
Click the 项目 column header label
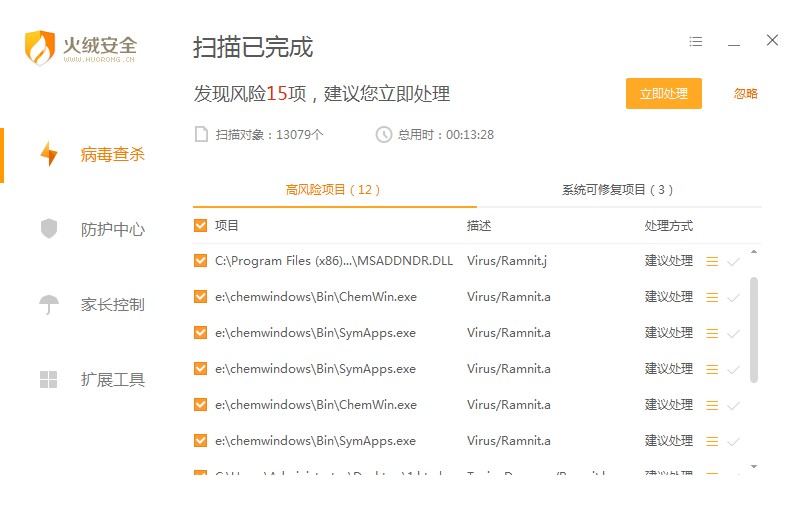pos(227,225)
